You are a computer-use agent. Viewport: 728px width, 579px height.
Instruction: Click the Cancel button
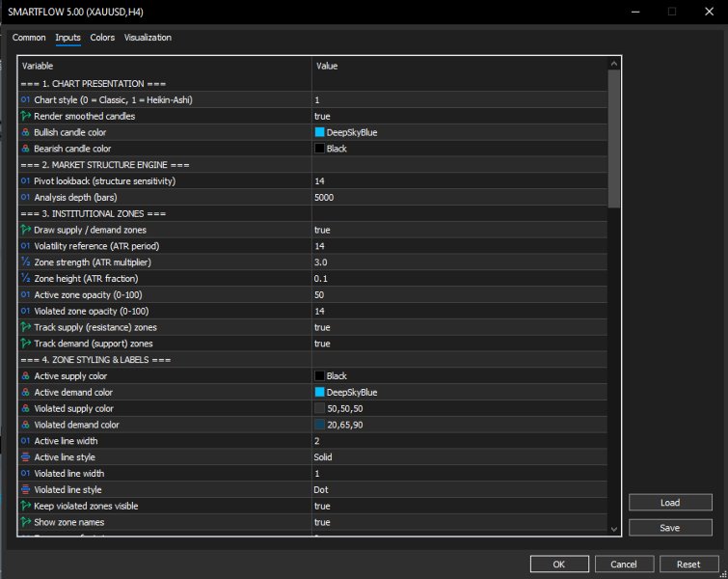coord(624,565)
